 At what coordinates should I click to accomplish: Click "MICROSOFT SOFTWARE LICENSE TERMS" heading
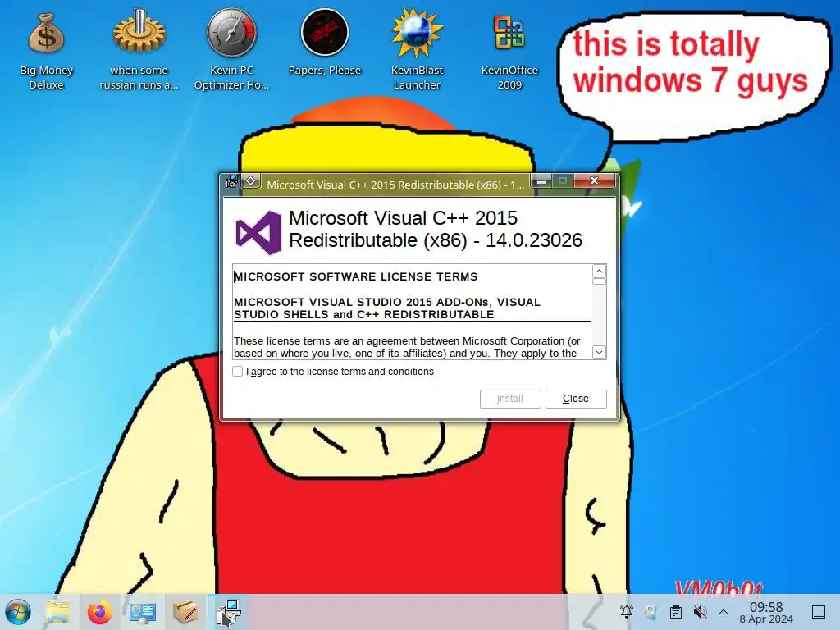pos(356,277)
